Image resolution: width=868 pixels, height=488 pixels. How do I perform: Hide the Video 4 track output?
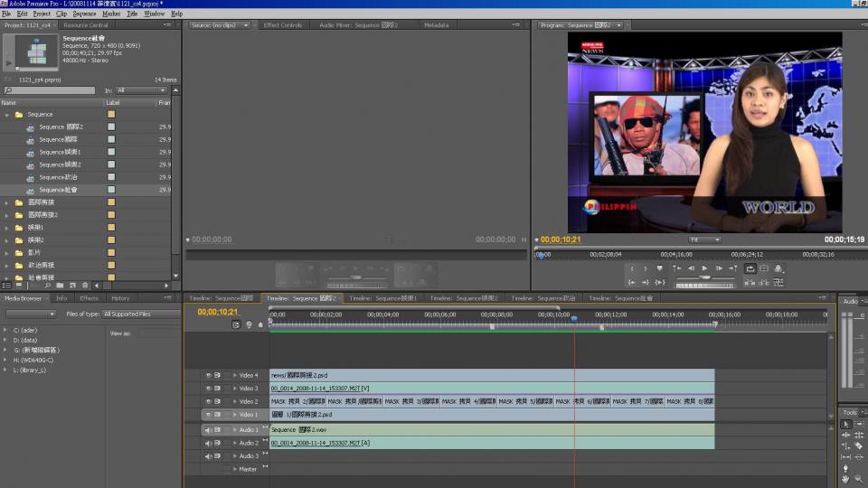coord(208,375)
